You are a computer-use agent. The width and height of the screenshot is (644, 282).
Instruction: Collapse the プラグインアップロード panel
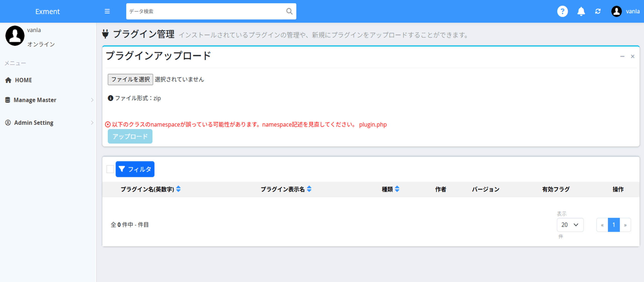622,56
